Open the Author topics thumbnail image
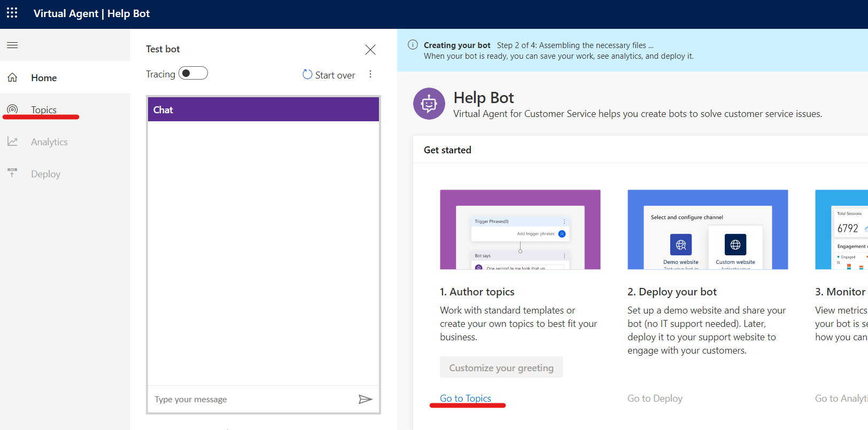The width and height of the screenshot is (868, 430). click(x=520, y=230)
